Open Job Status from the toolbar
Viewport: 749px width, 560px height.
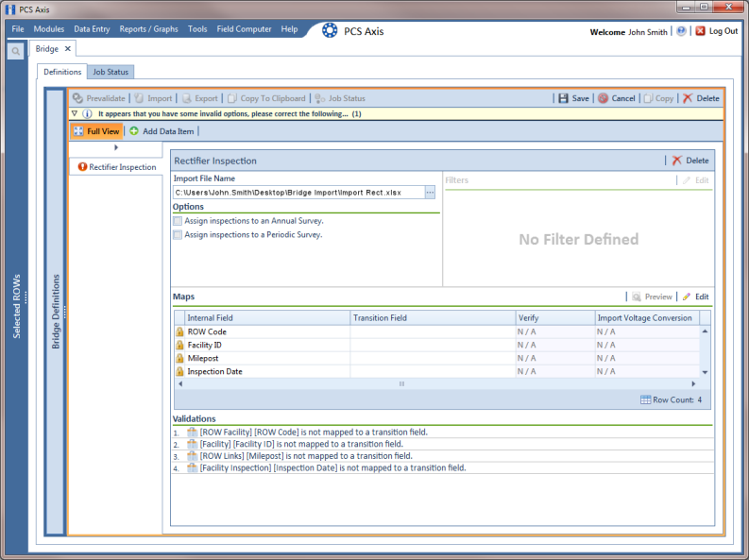[340, 98]
